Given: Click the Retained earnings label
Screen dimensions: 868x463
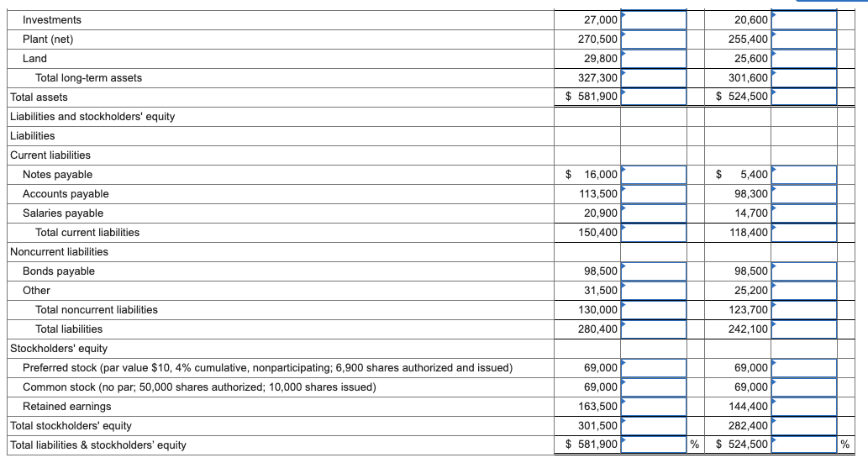Looking at the screenshot, I should tap(67, 407).
